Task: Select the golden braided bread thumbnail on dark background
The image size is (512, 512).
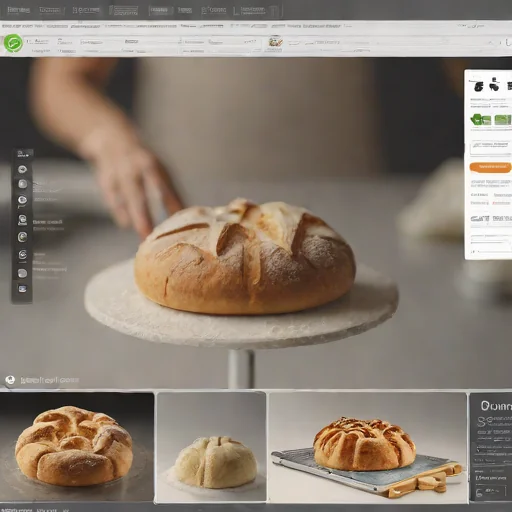Action: point(77,447)
